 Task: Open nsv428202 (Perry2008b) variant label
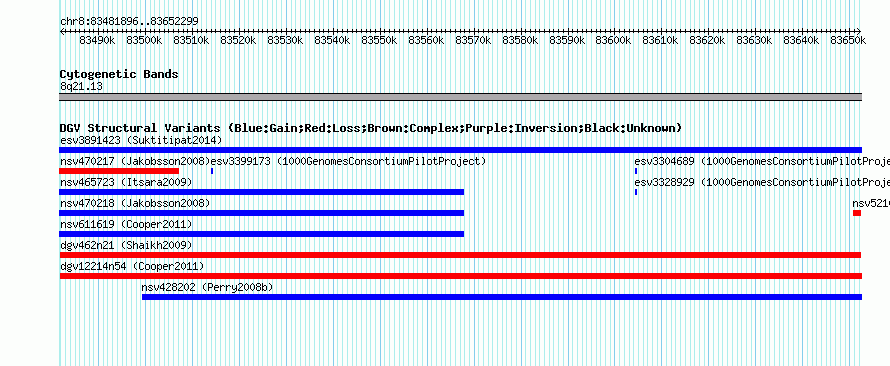[x=207, y=287]
